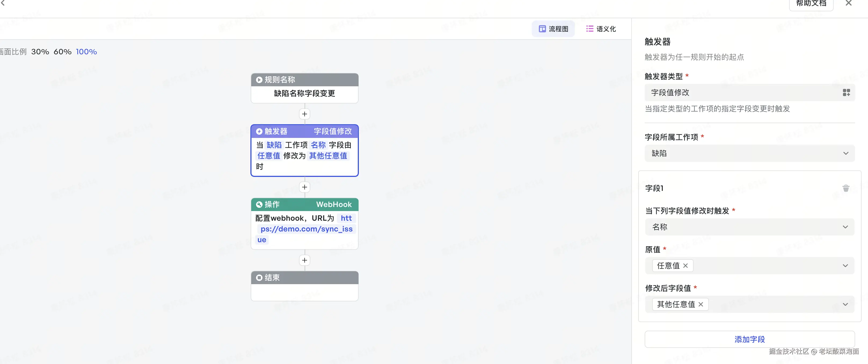The height and width of the screenshot is (364, 868).
Task: Open the 名称 field dropdown
Action: [x=845, y=227]
